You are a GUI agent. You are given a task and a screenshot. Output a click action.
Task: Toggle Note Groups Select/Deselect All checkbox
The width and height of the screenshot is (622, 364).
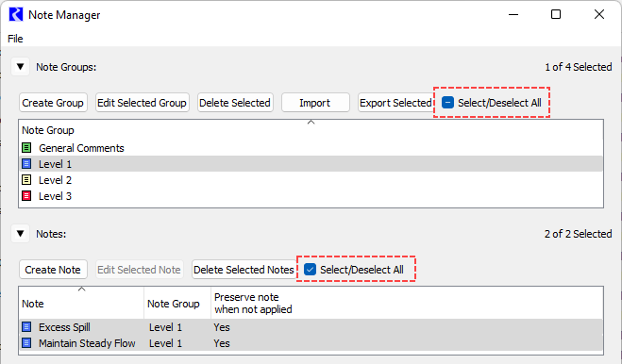tap(447, 103)
